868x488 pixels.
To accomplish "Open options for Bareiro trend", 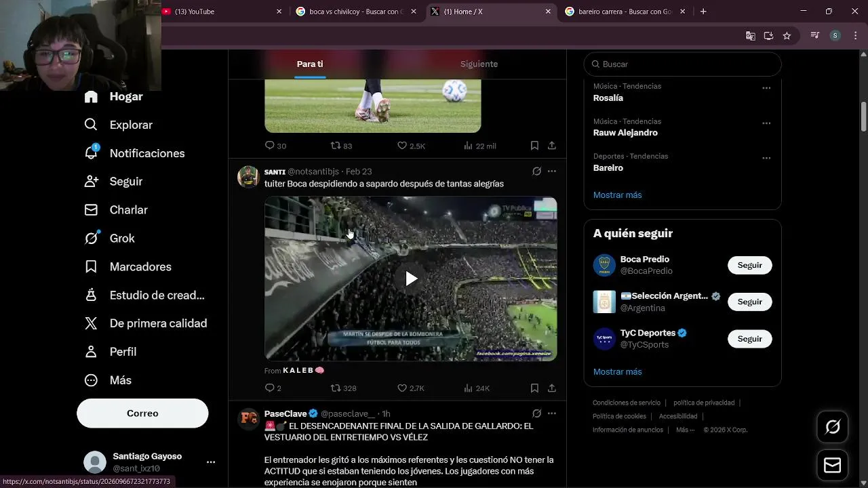I will (766, 158).
